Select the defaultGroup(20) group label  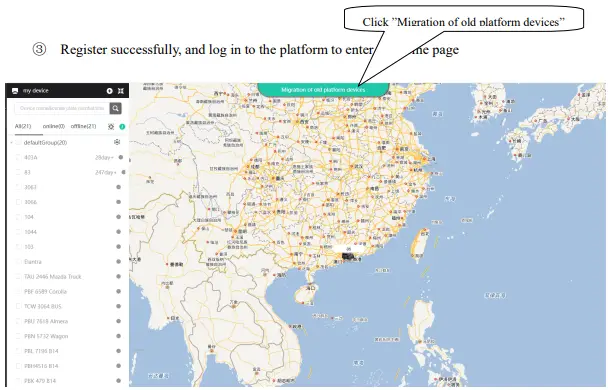[45, 142]
